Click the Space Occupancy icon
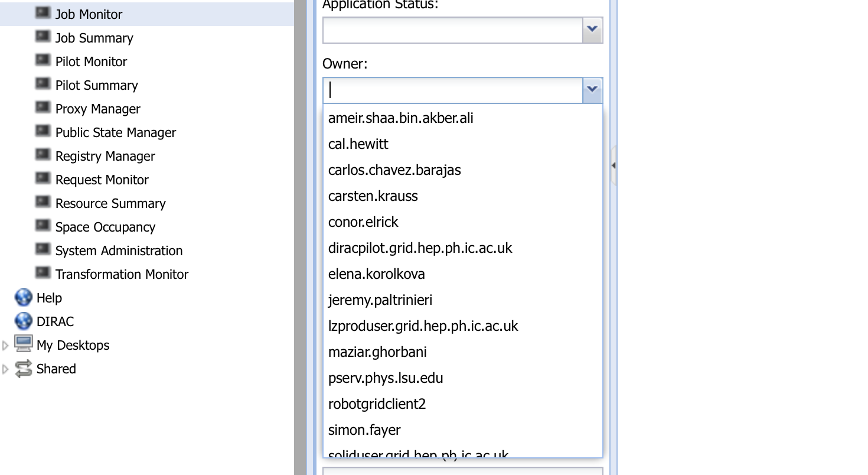 (x=43, y=226)
